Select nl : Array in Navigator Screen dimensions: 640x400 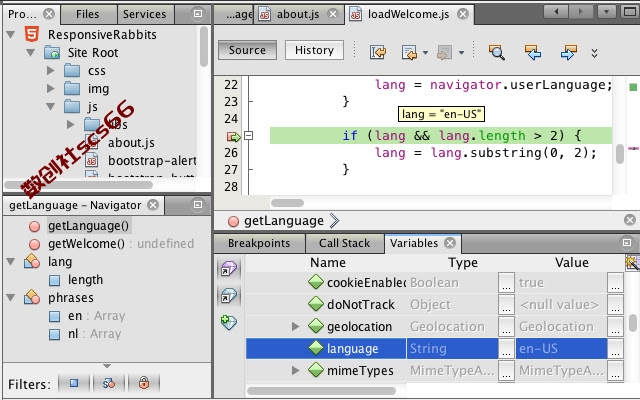[x=94, y=334]
